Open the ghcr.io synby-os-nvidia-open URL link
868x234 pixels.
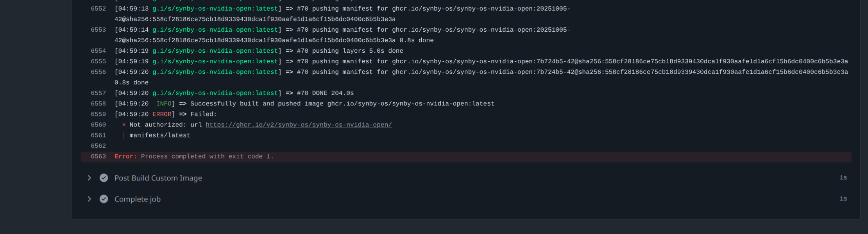click(299, 125)
